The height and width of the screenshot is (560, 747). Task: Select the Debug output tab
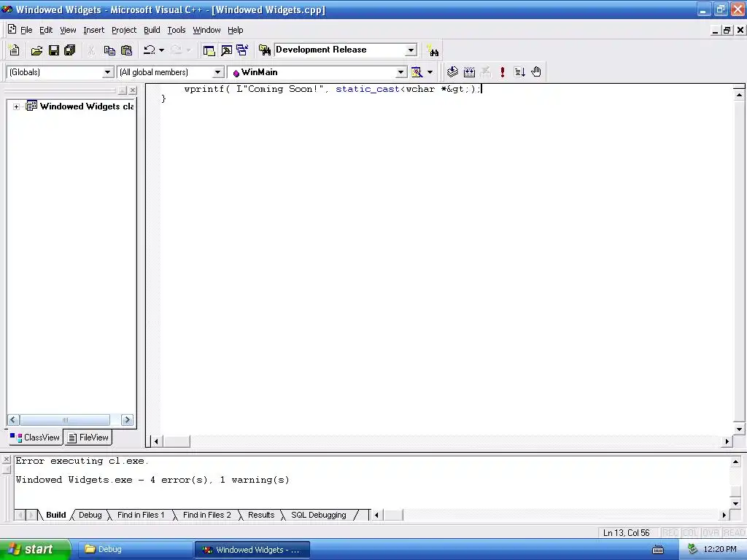90,515
